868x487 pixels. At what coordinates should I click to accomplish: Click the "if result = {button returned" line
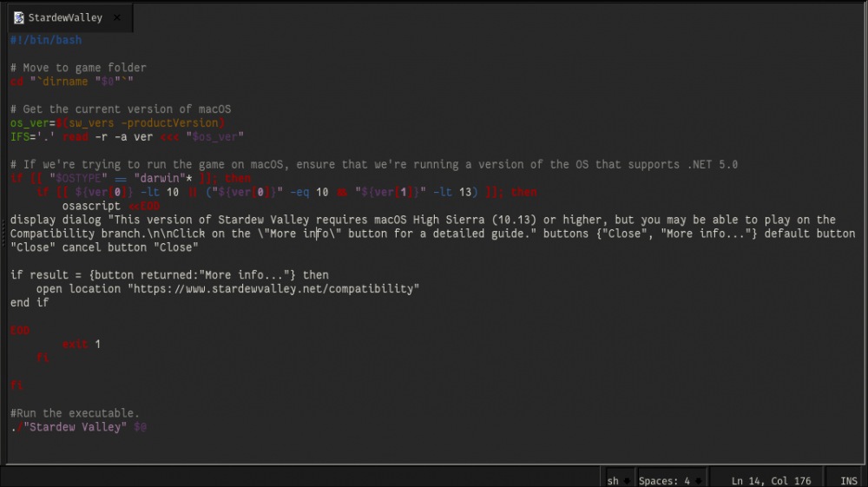pyautogui.click(x=169, y=275)
